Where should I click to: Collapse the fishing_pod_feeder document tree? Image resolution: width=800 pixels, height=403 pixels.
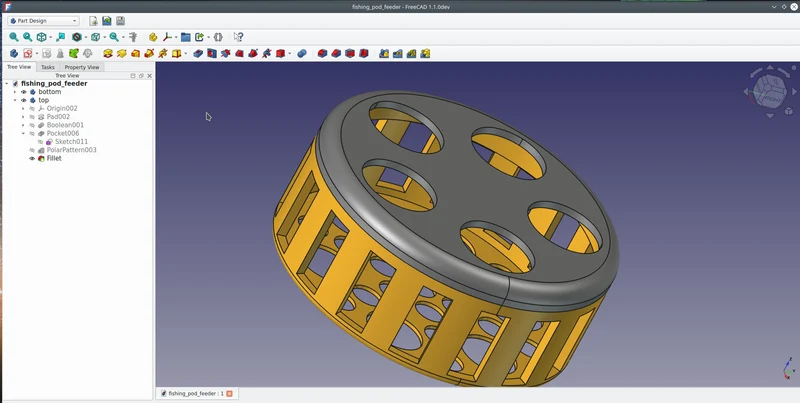tap(7, 84)
